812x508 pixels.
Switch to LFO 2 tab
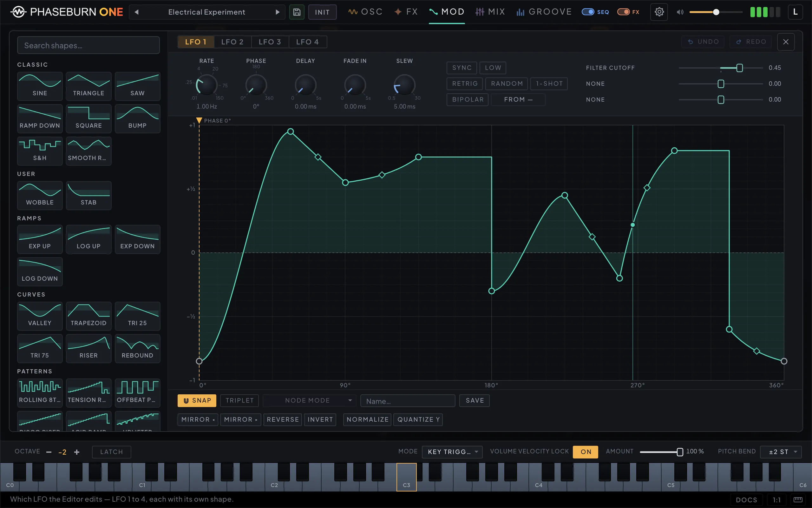tap(232, 42)
